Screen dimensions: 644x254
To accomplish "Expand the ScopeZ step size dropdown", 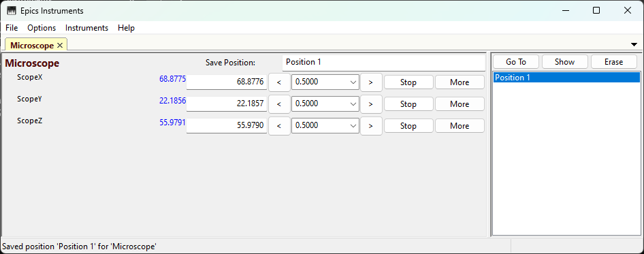I will point(353,126).
